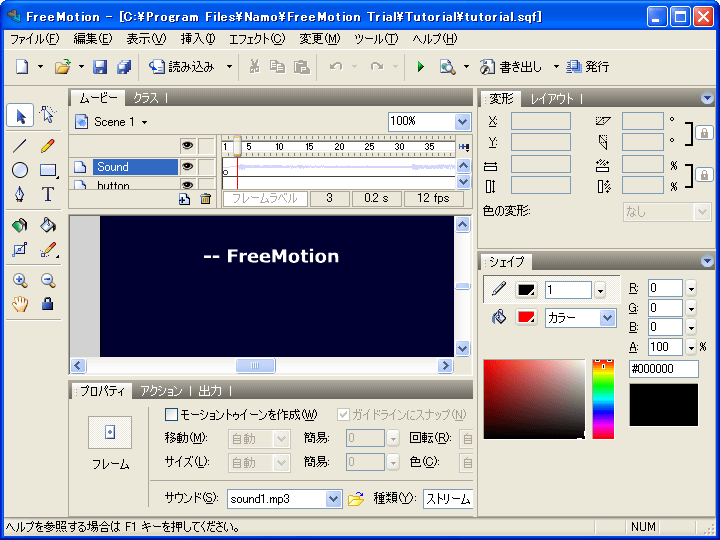
Task: Toggle visibility of the button layer
Action: (x=187, y=185)
